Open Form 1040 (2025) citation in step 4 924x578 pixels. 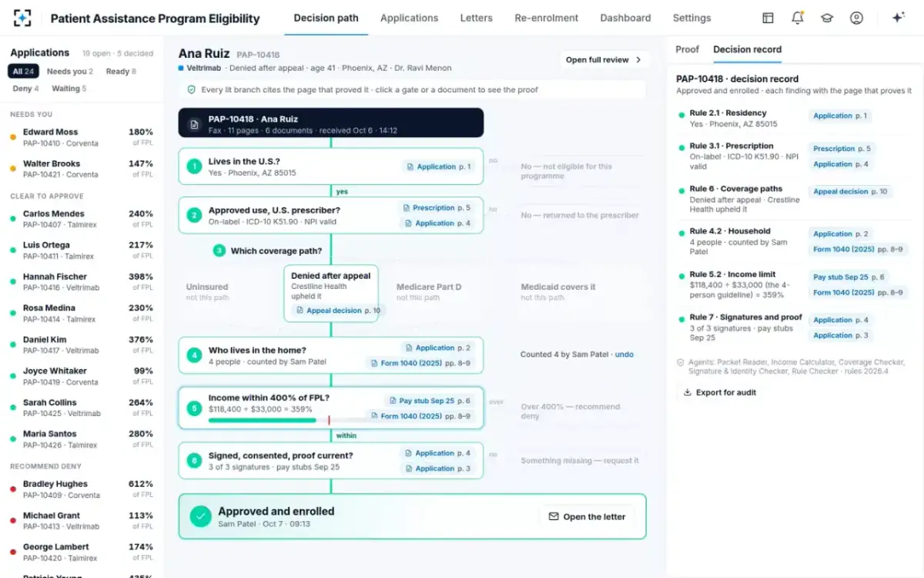(x=420, y=363)
